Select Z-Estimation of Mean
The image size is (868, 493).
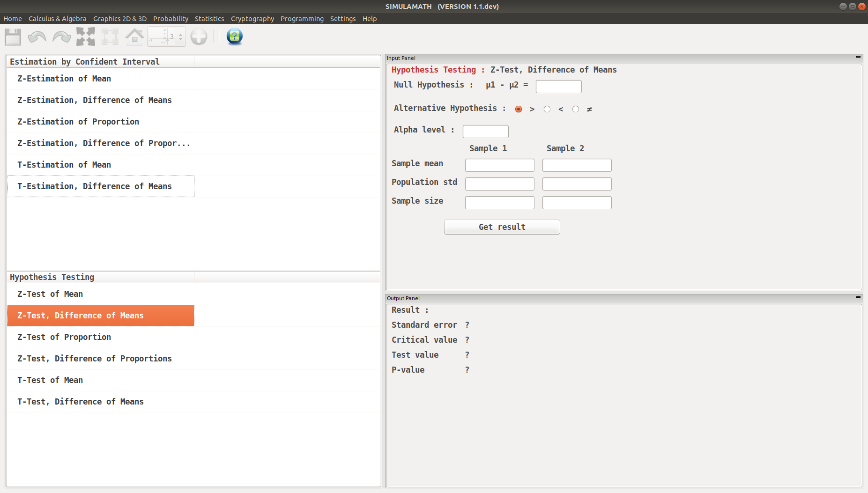pyautogui.click(x=101, y=79)
